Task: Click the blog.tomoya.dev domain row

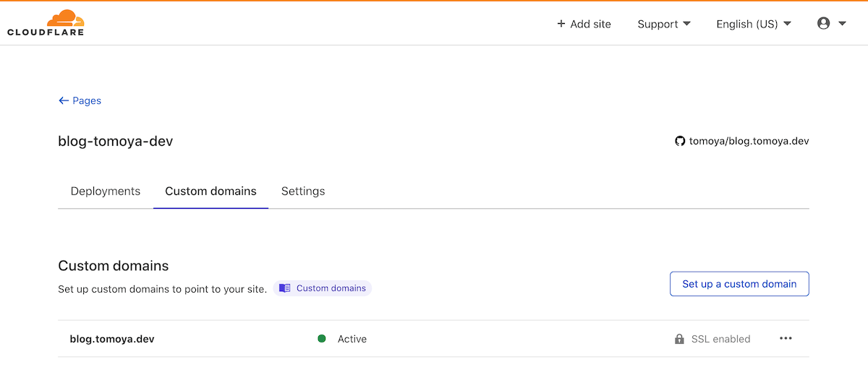Action: (x=112, y=339)
